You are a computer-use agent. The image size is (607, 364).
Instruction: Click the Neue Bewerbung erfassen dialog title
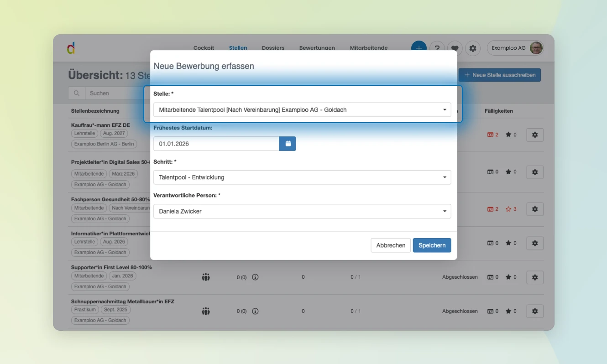[x=204, y=66]
